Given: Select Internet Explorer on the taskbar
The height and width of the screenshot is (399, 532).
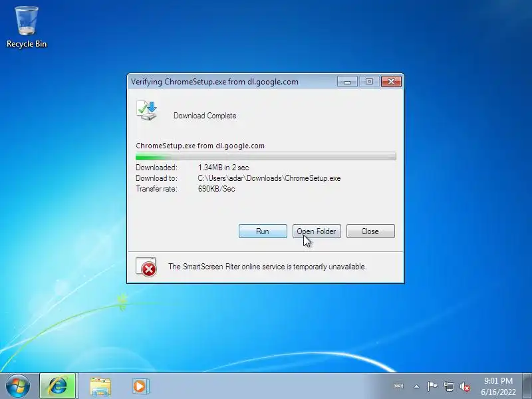Looking at the screenshot, I should coord(58,386).
